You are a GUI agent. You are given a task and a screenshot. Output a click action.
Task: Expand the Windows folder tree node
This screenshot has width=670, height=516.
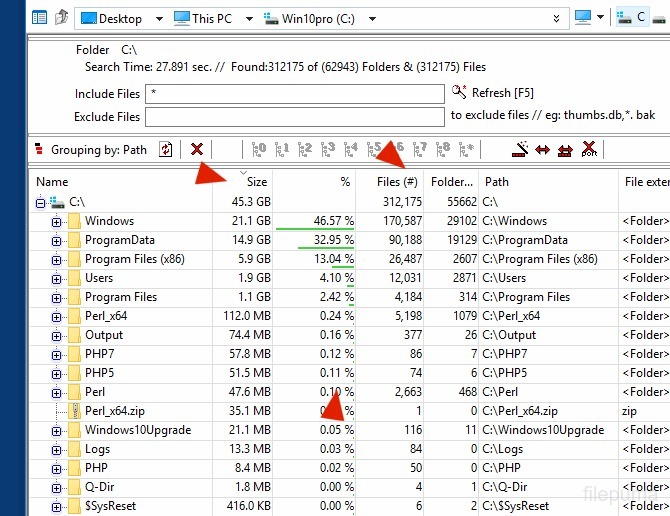[x=56, y=221]
